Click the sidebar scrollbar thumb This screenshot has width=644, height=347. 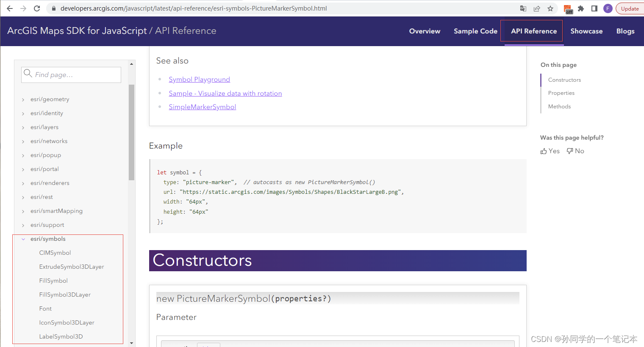click(x=131, y=132)
